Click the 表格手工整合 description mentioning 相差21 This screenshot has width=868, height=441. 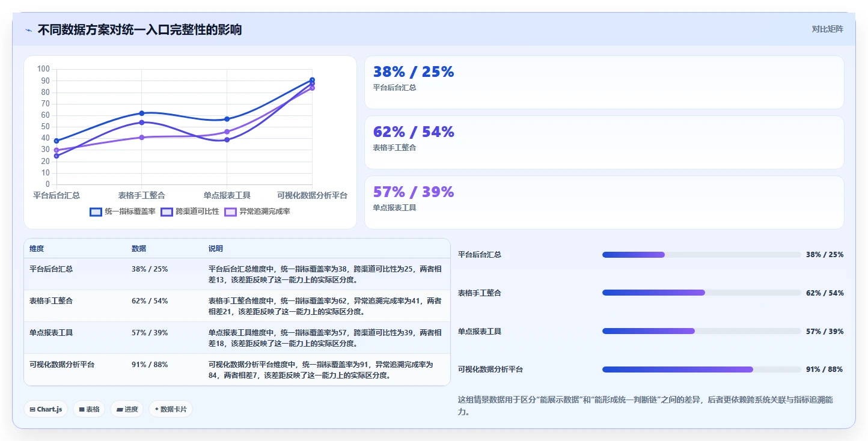click(x=325, y=306)
